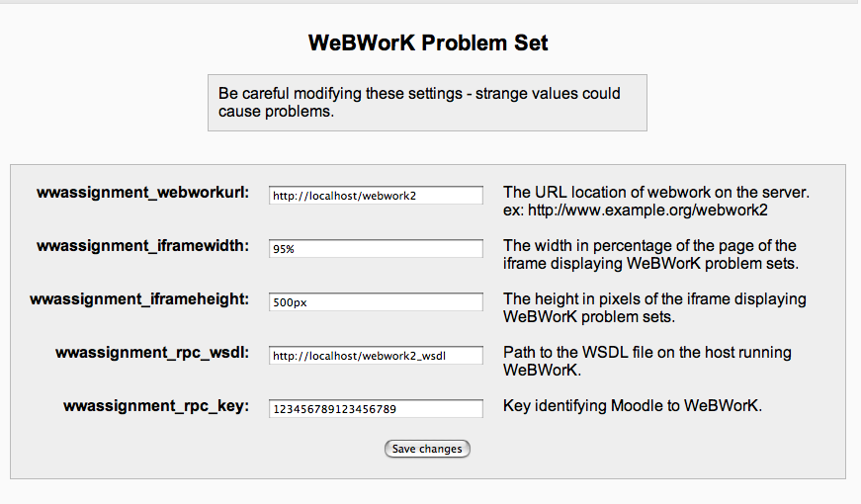Click the wwassignment_rpc_wsdl label
Screen dimensions: 861x504
[152, 353]
